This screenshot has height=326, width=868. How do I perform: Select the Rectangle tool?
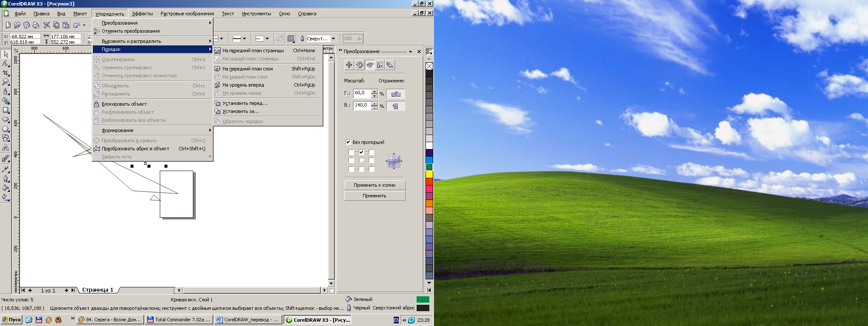(x=6, y=110)
